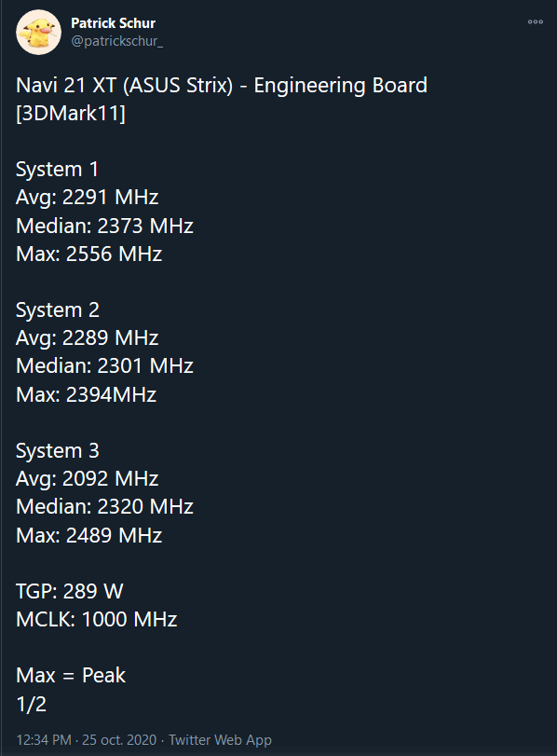Click the @patrickschur_ handle
The image size is (557, 756).
pos(117,41)
